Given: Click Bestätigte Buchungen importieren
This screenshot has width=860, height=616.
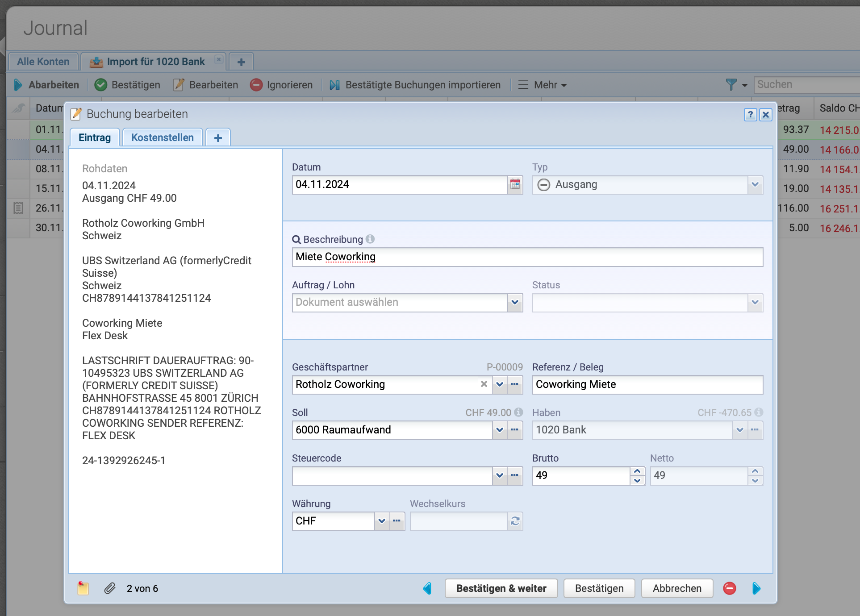Looking at the screenshot, I should (x=415, y=85).
